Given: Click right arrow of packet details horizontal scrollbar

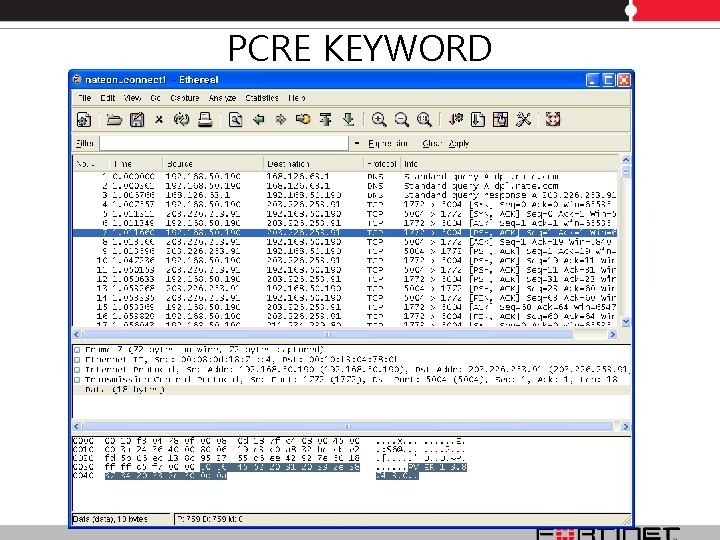Looking at the screenshot, I should (625, 427).
